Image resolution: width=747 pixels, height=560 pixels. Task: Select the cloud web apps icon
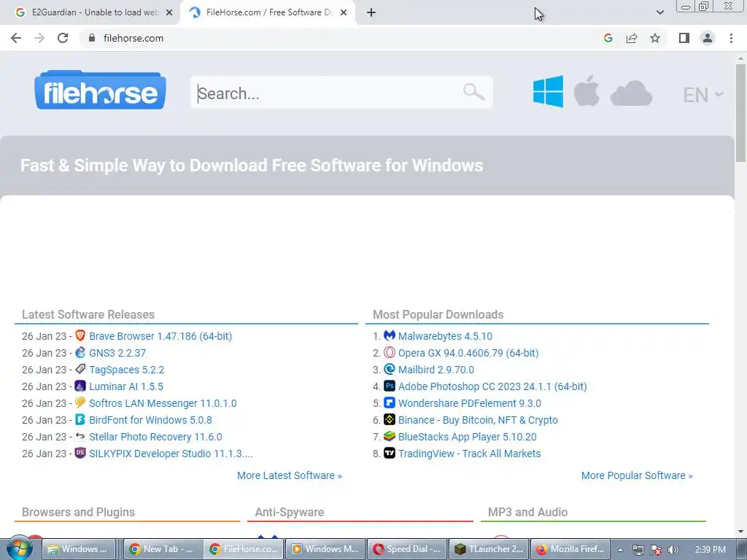point(631,93)
